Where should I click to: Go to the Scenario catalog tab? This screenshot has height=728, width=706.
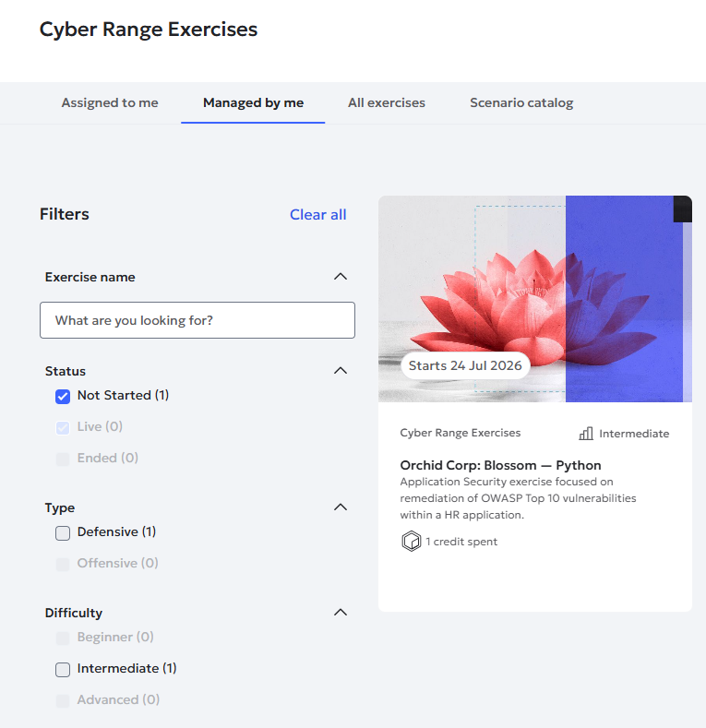[x=521, y=102]
